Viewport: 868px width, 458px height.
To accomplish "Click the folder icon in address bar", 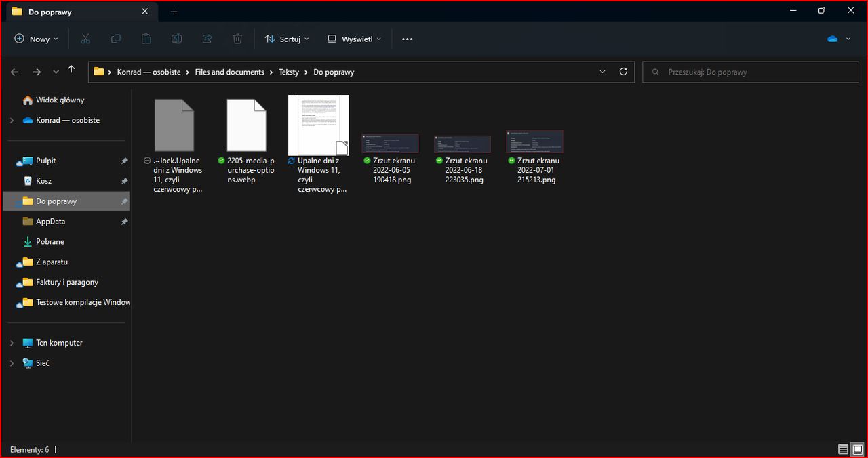I will (x=99, y=72).
